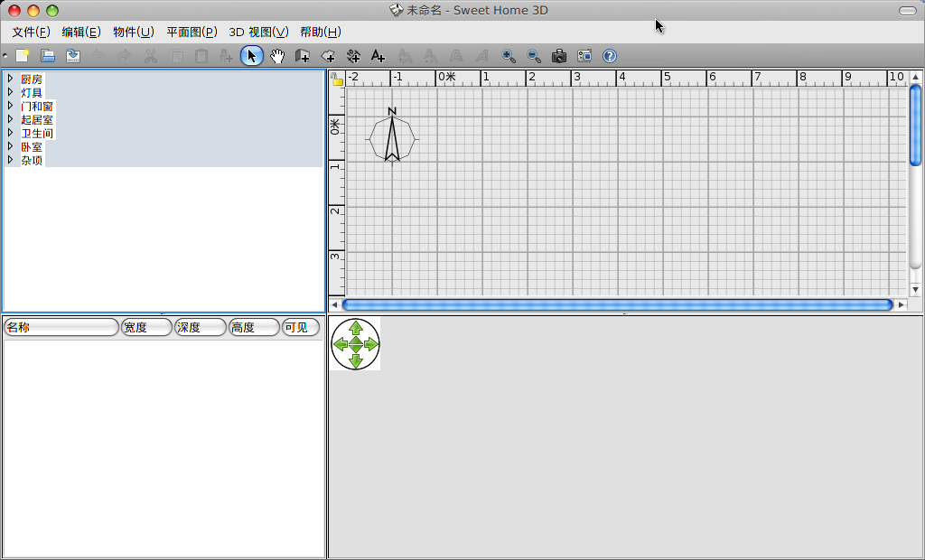Click the Copy icon in the toolbar

tap(176, 56)
